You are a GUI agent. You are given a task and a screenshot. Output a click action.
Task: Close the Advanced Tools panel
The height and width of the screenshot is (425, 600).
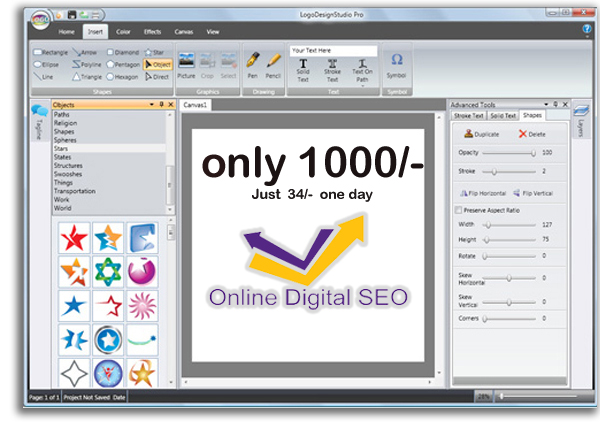[x=565, y=104]
